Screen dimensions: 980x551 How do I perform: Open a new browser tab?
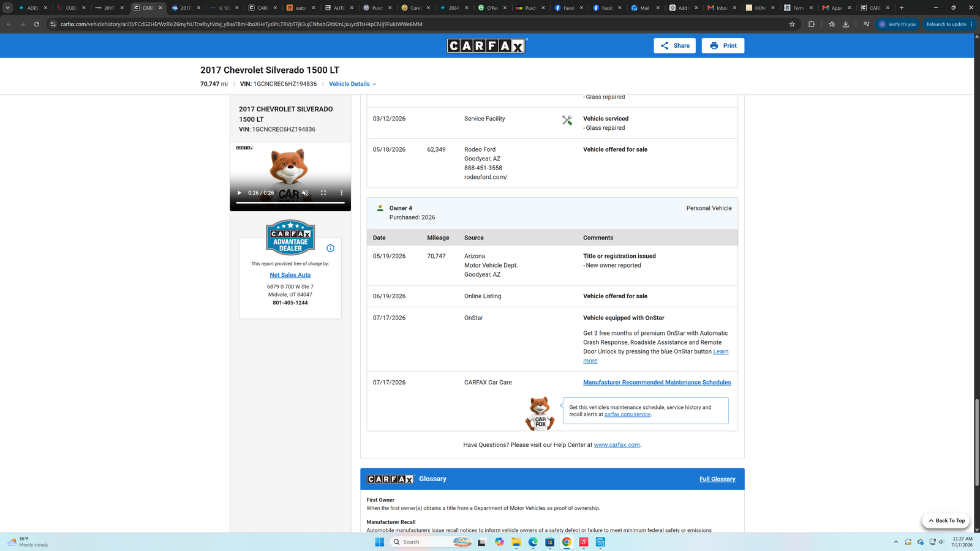pyautogui.click(x=902, y=8)
